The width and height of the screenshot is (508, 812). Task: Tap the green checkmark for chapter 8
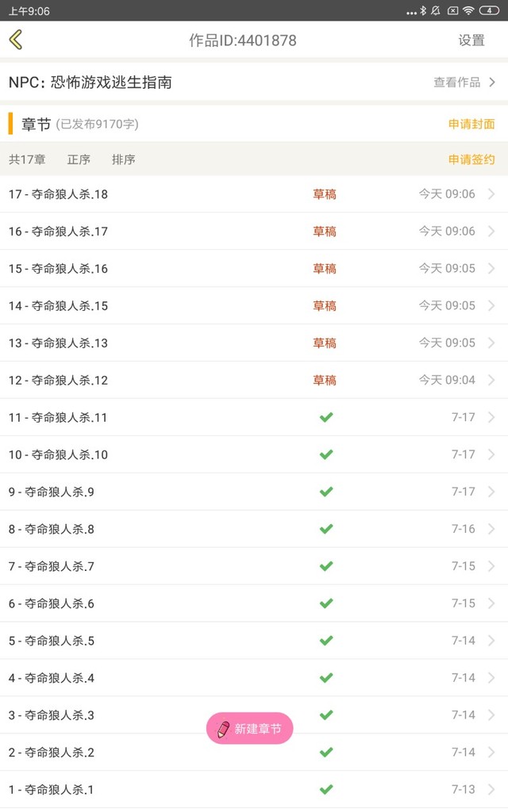pos(325,529)
